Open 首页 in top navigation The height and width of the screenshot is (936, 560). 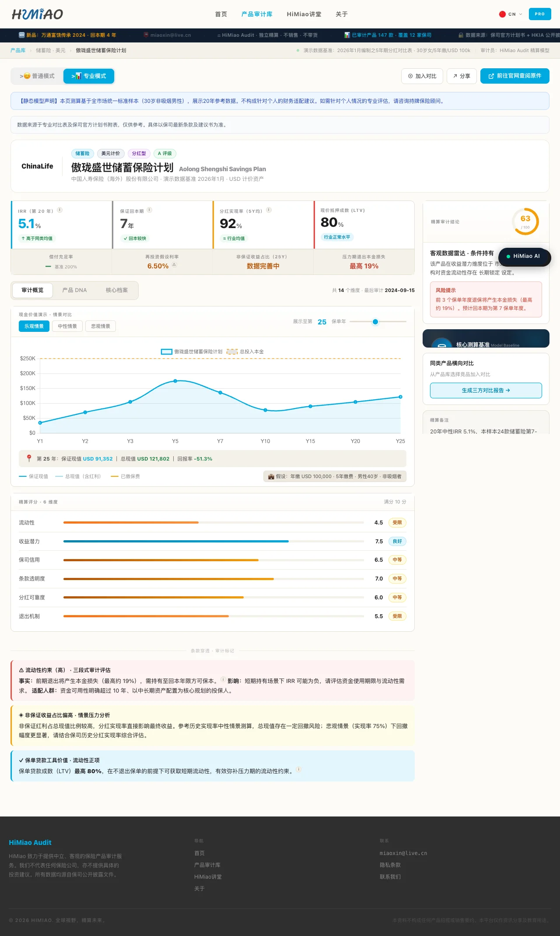(x=221, y=14)
